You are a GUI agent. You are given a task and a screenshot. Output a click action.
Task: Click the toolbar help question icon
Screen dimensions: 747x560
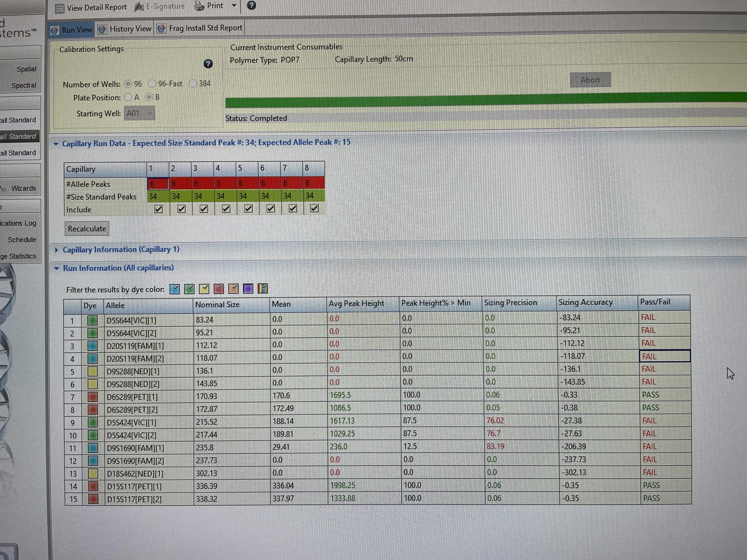(x=252, y=5)
